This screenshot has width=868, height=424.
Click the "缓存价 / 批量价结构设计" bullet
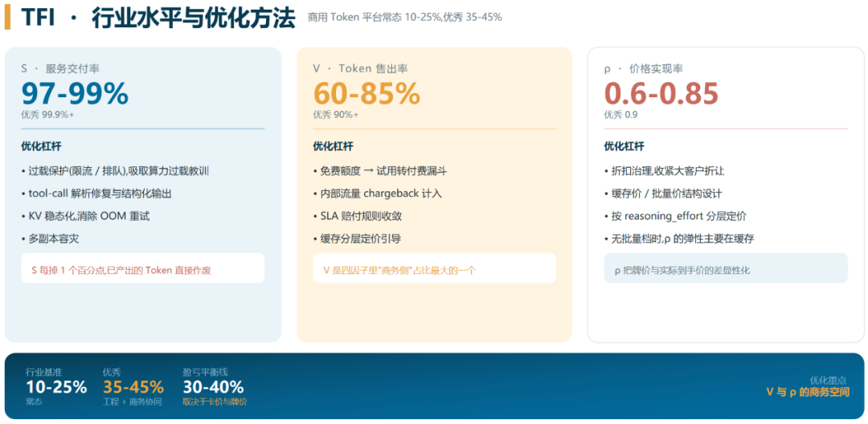click(x=663, y=194)
